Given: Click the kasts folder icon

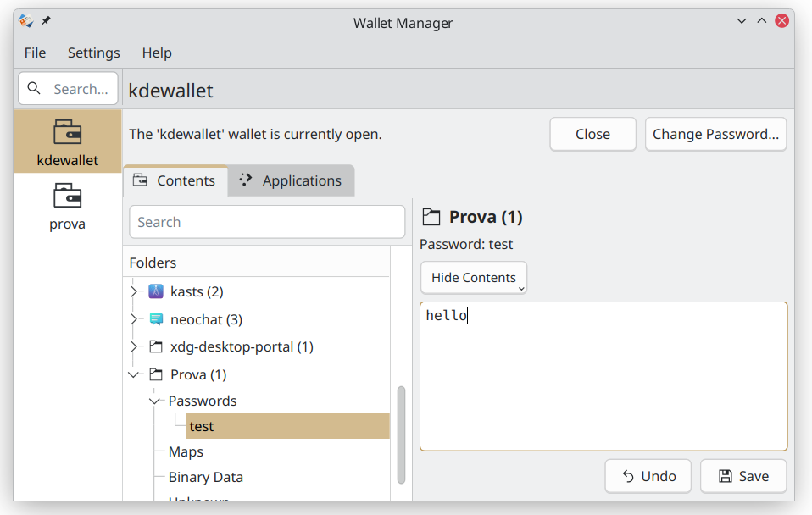Looking at the screenshot, I should coord(156,291).
